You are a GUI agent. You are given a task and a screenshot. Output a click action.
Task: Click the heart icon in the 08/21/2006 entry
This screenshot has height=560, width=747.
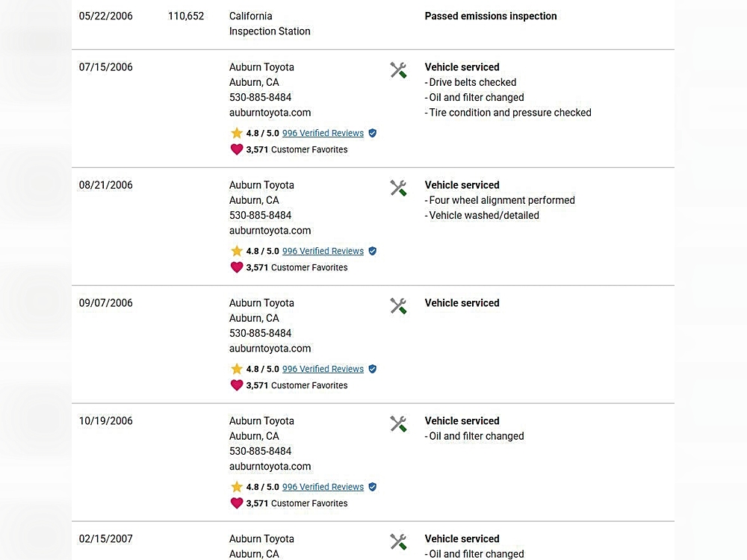(237, 267)
